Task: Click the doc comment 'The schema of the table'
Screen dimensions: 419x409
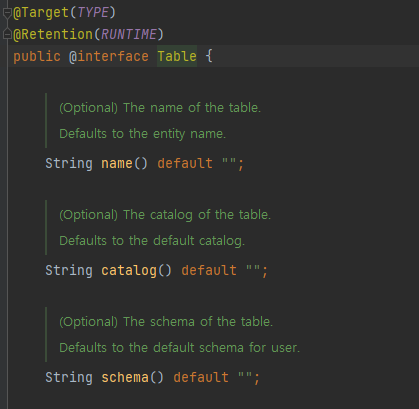Action: (198, 322)
